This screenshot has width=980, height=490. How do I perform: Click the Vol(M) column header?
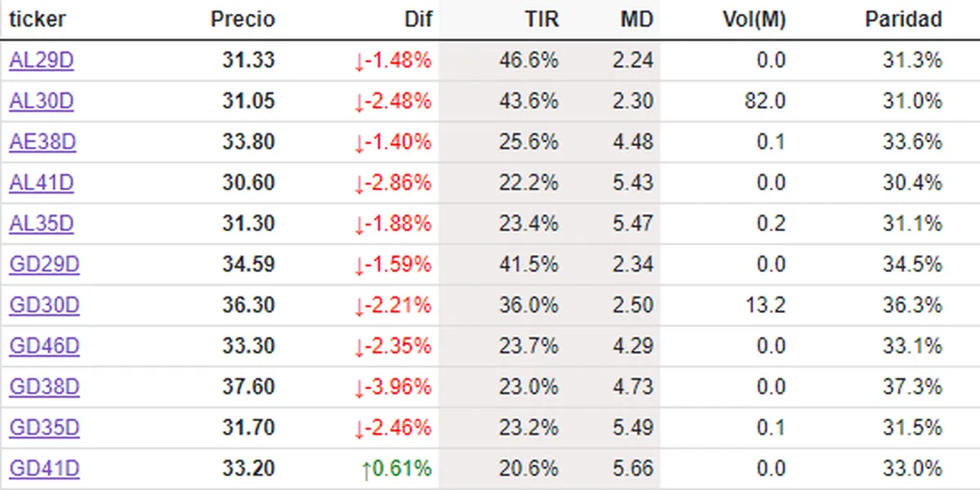click(x=754, y=20)
